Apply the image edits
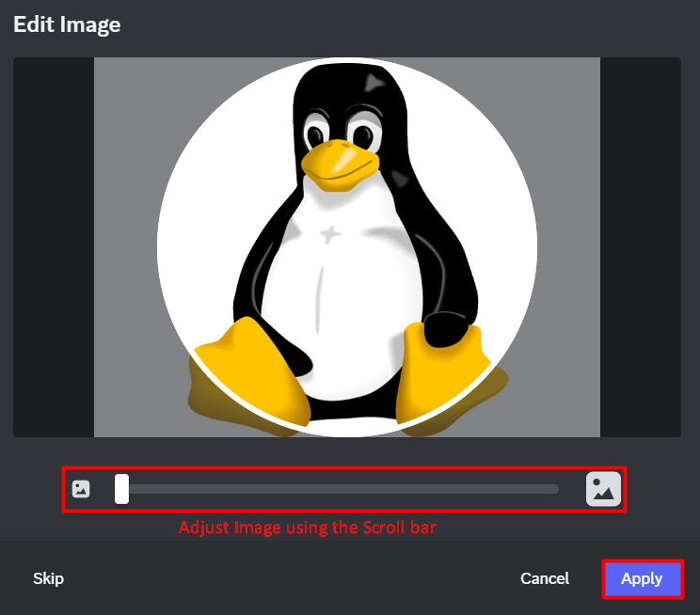The width and height of the screenshot is (700, 615). [642, 579]
